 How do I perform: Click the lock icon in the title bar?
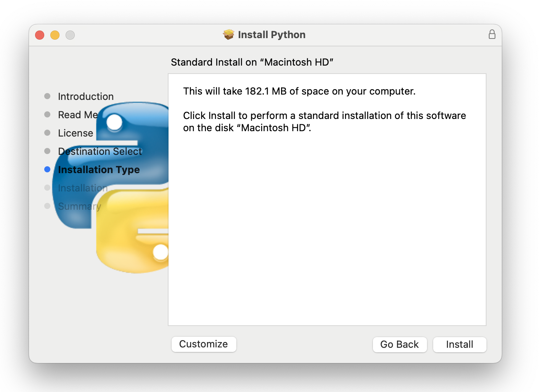(x=492, y=35)
